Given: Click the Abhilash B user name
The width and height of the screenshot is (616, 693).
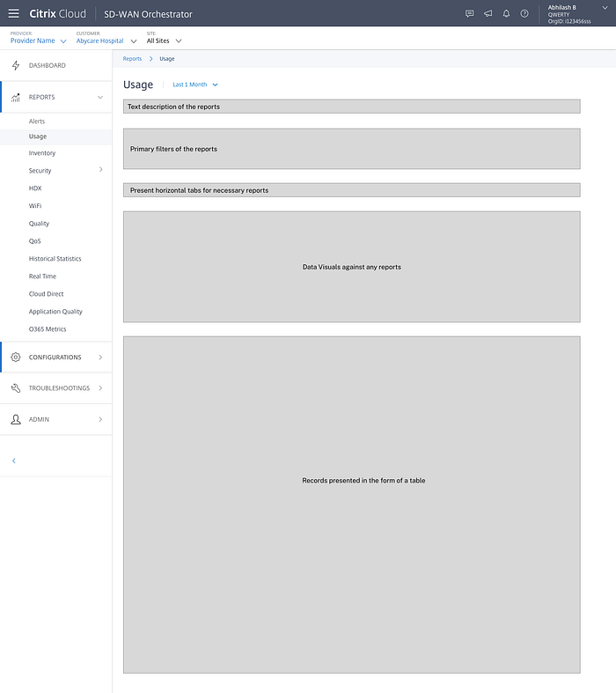Looking at the screenshot, I should (x=561, y=8).
